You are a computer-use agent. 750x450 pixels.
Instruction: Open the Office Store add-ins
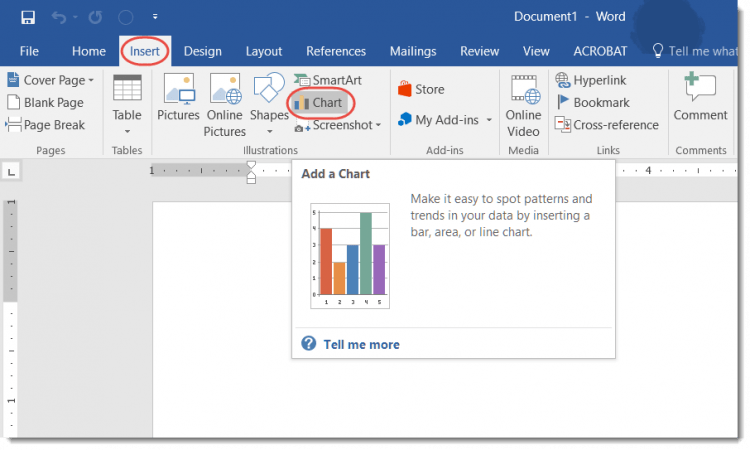(x=421, y=89)
